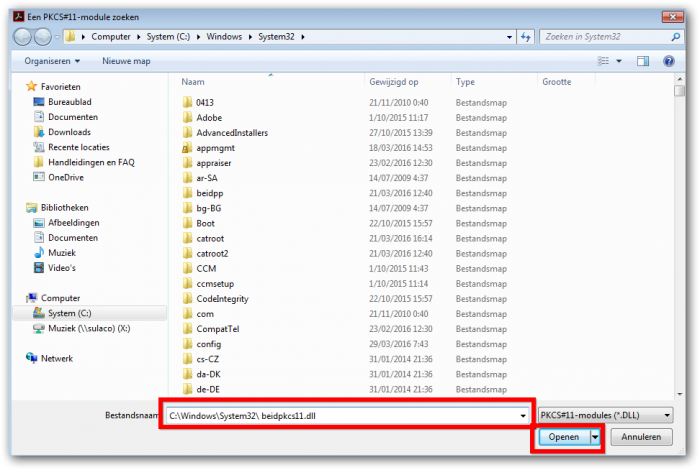700x470 pixels.
Task: Click the Downloads folder icon in sidebar
Action: [x=39, y=132]
